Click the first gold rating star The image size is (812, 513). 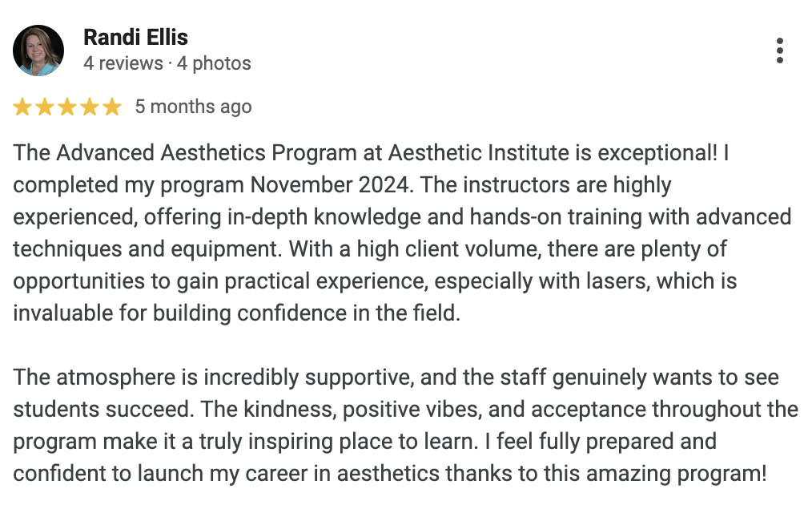coord(22,107)
